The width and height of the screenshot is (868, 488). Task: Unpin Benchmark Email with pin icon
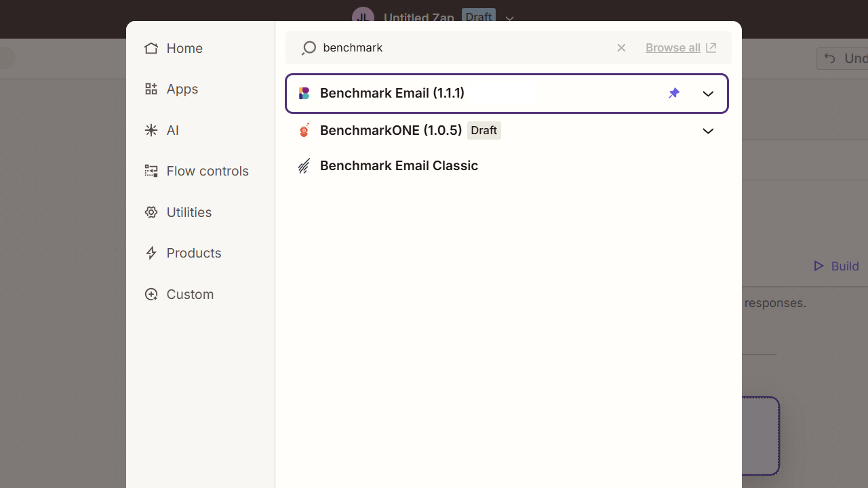pyautogui.click(x=674, y=94)
